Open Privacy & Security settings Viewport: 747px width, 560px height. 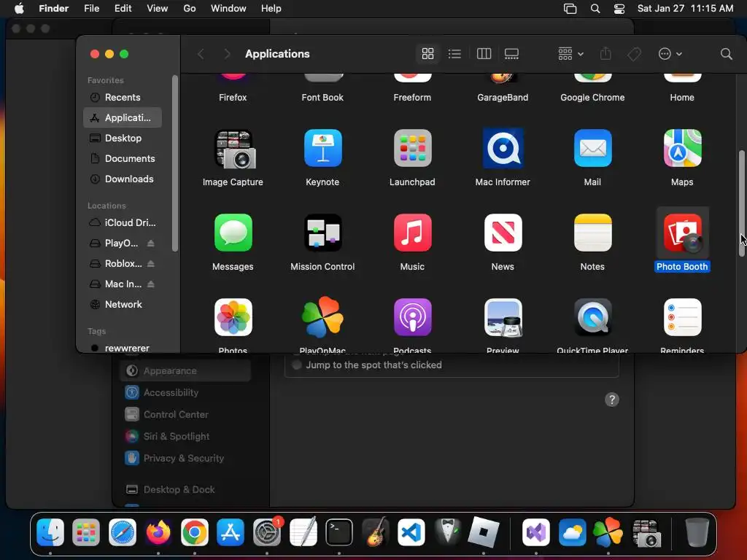186,458
